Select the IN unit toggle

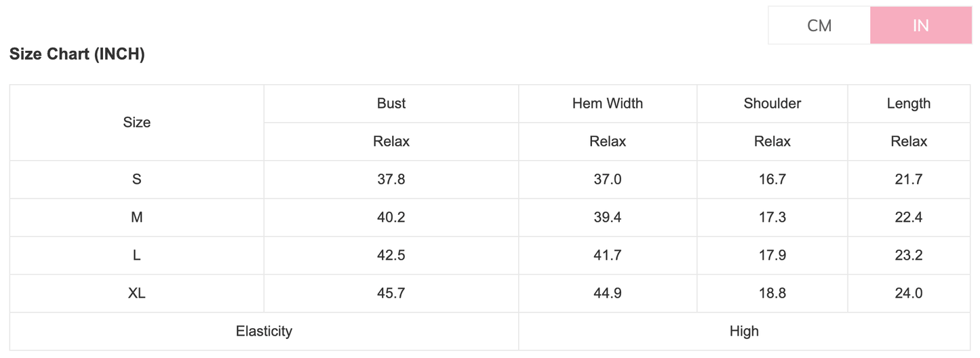pyautogui.click(x=920, y=26)
